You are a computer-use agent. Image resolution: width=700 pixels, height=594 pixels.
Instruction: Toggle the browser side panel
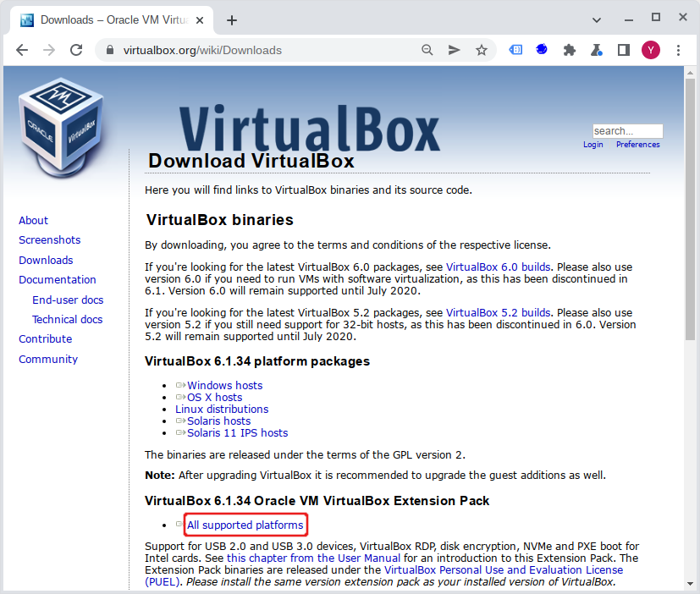click(x=624, y=50)
